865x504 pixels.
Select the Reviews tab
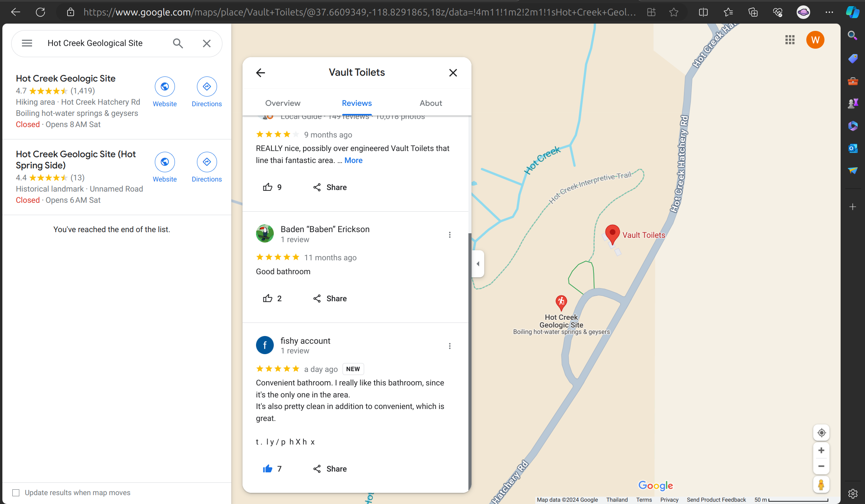(357, 103)
